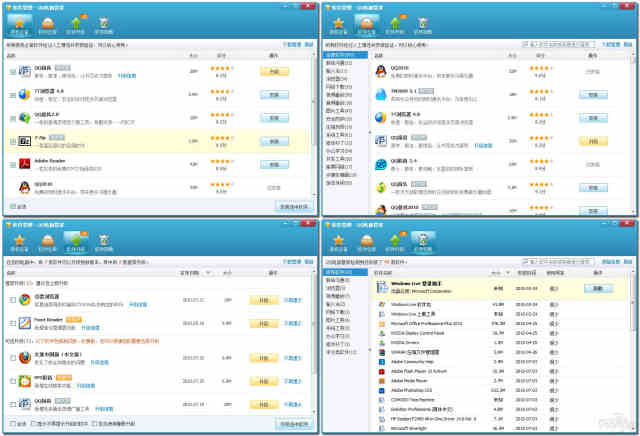640x436 pixels.
Task: Click the Firefox icon in the upgrade window
Action: point(24,358)
